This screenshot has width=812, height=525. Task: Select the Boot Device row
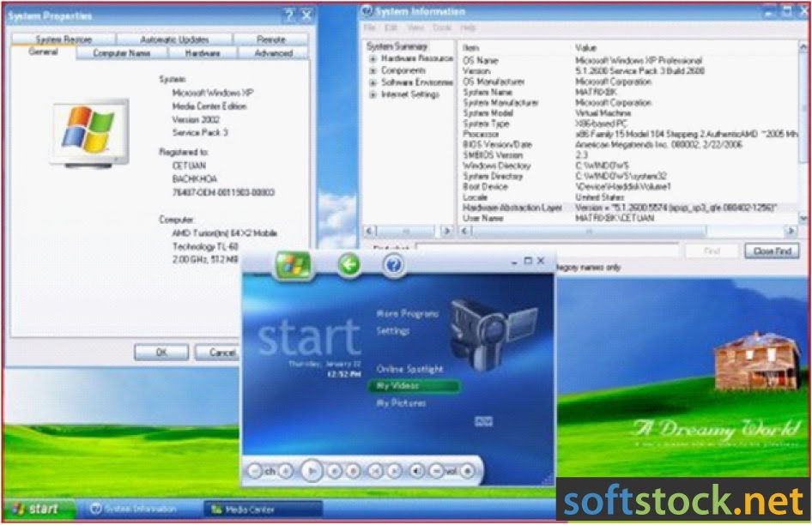point(629,186)
